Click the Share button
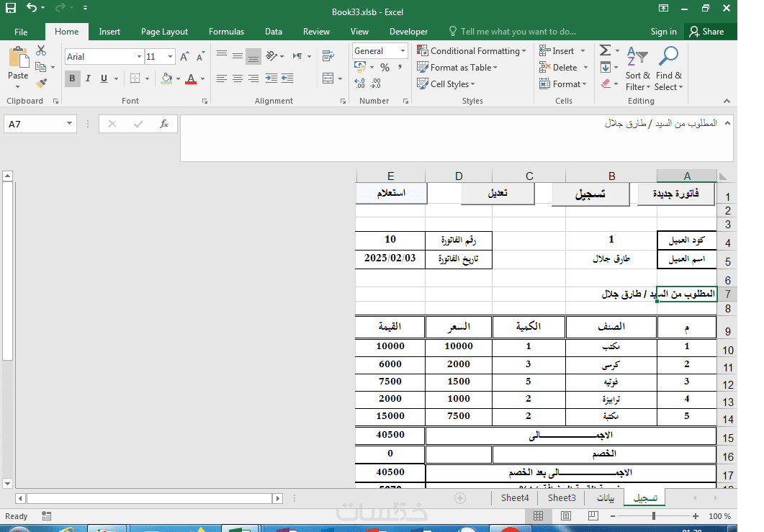Viewport: 764px width, 532px height. tap(707, 32)
